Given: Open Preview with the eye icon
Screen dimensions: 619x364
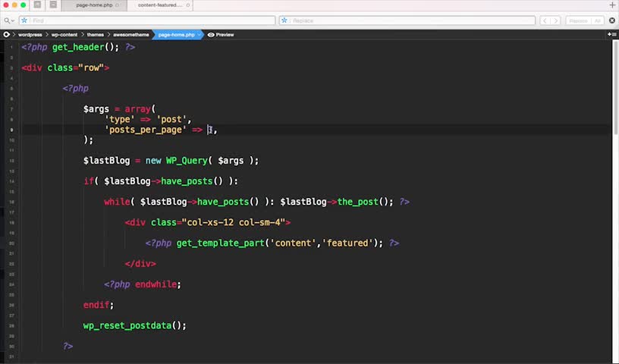Looking at the screenshot, I should coord(221,35).
